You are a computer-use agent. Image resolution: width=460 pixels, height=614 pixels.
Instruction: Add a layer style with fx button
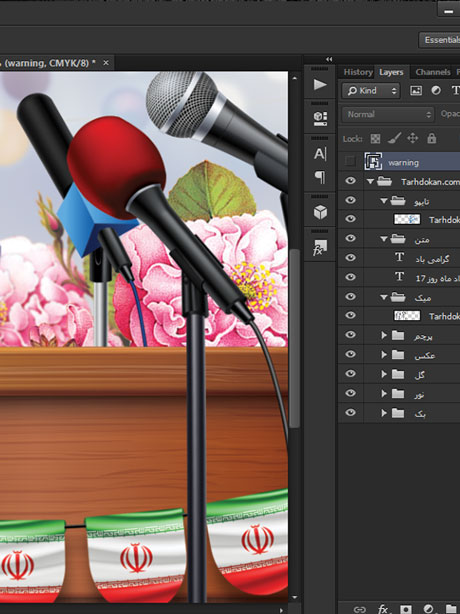pos(383,609)
